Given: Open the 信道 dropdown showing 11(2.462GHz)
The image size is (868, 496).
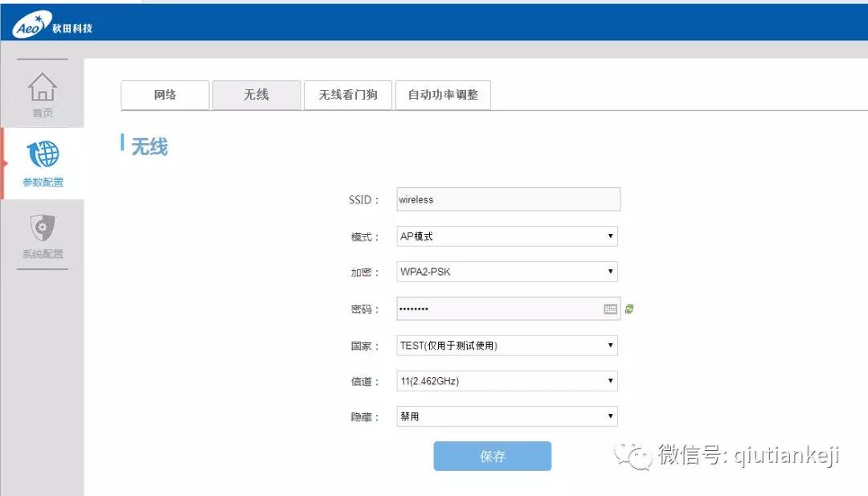Looking at the screenshot, I should [x=507, y=381].
